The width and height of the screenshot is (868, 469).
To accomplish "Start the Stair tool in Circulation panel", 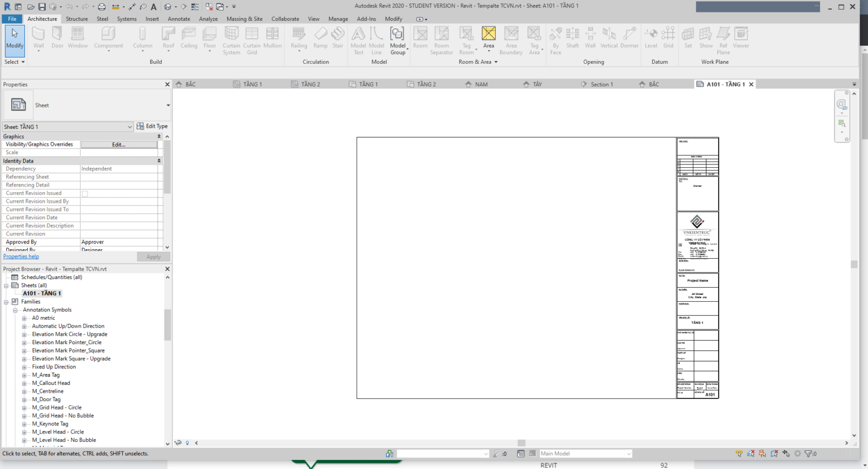I will (x=337, y=38).
